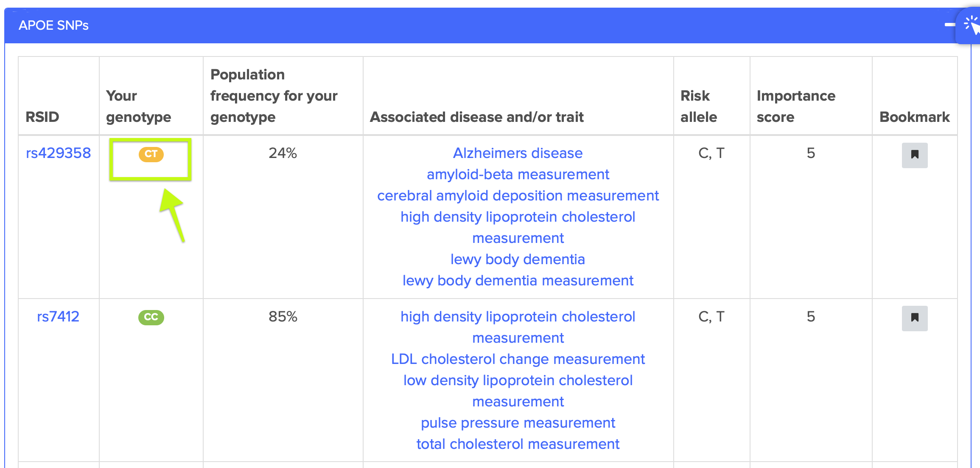Viewport: 980px width, 468px height.
Task: Open the lewy body dementia measurement link
Action: click(x=518, y=280)
